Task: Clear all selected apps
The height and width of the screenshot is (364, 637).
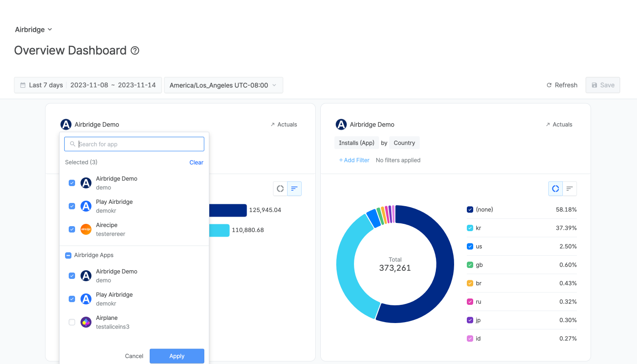Action: pyautogui.click(x=197, y=162)
